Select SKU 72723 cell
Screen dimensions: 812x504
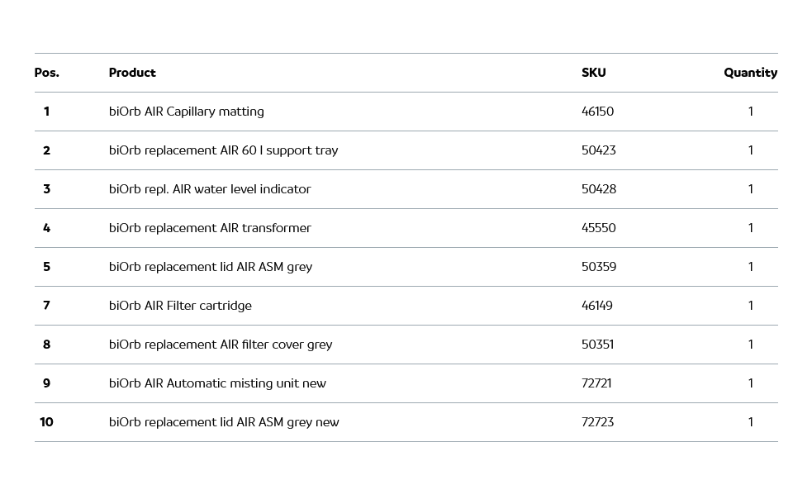pos(597,422)
